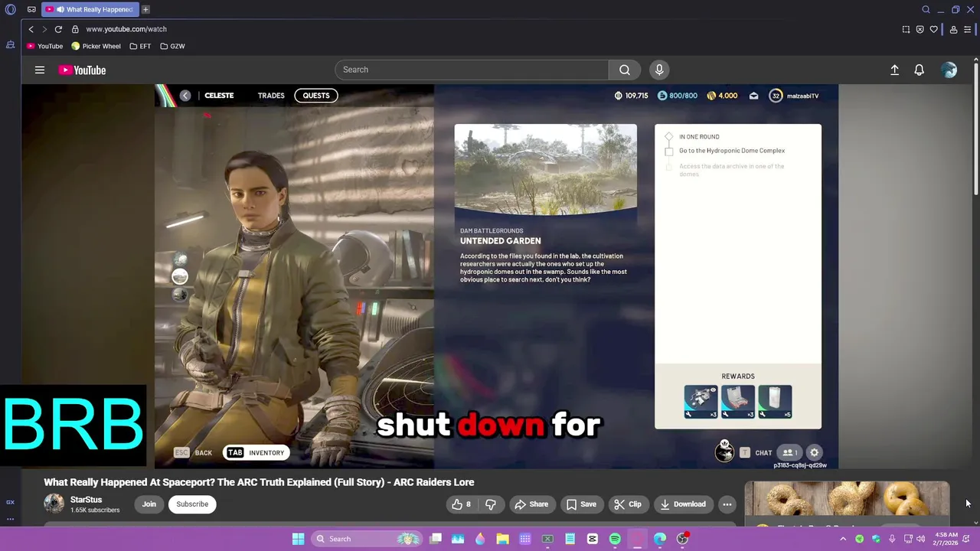Screen dimensions: 980x551
Task: Like the video (8 likes)
Action: click(461, 504)
